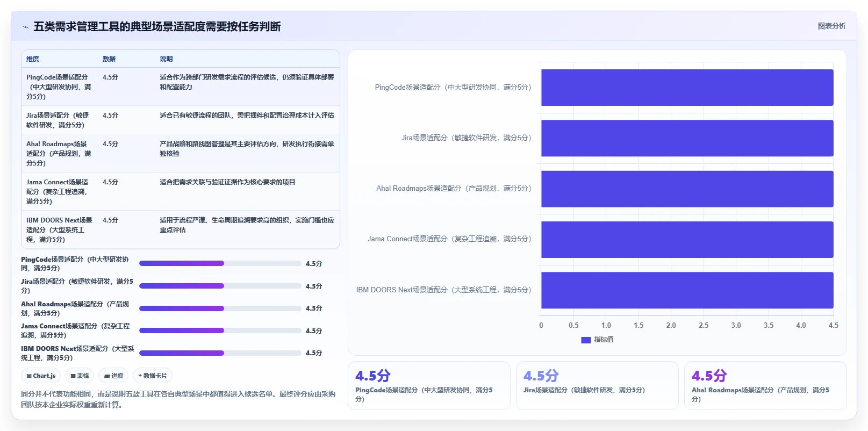Click the PingCode progress bar label text
Screen dimensions: 868x431
click(75, 263)
